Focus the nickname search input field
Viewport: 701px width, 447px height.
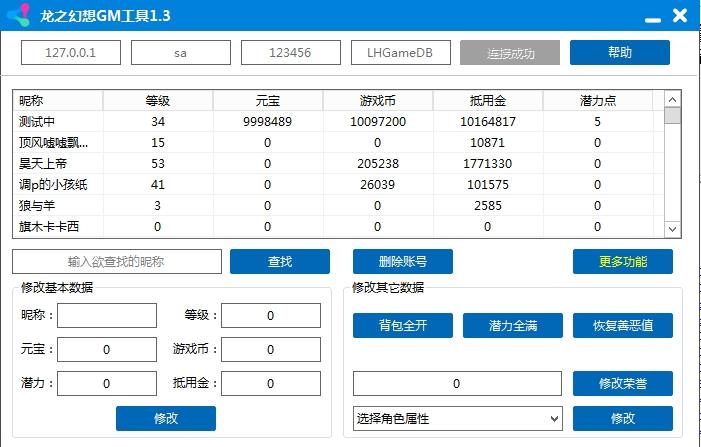(117, 262)
